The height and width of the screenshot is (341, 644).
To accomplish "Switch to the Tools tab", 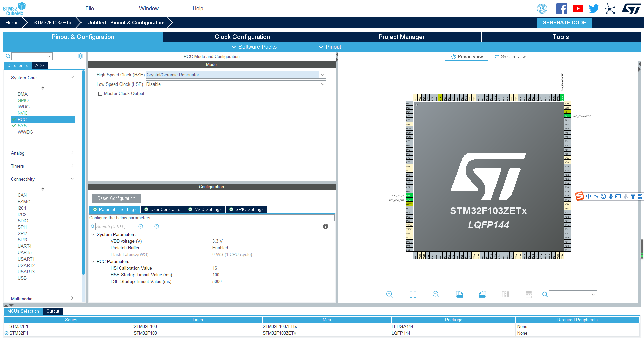I will [561, 37].
